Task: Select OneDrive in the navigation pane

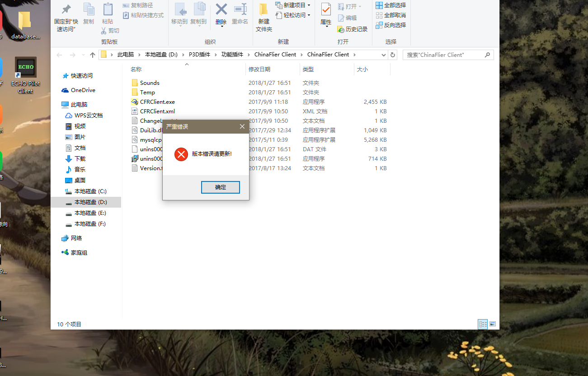Action: click(83, 90)
